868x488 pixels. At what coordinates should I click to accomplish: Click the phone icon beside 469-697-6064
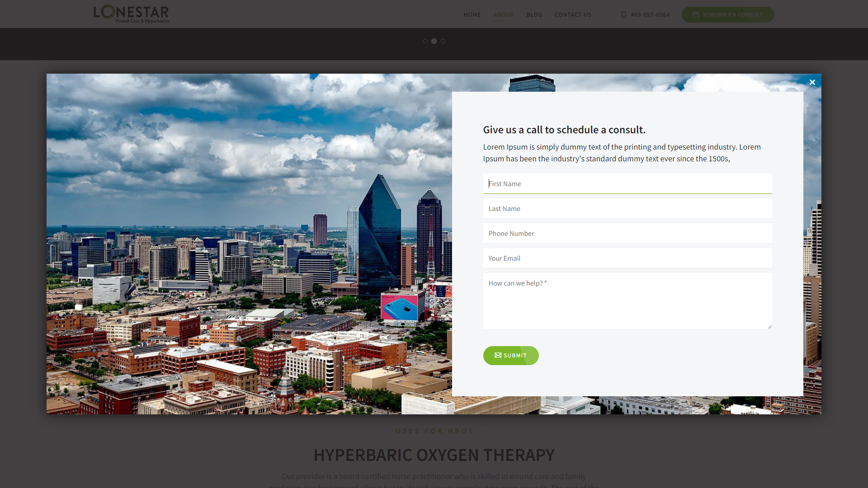[623, 14]
